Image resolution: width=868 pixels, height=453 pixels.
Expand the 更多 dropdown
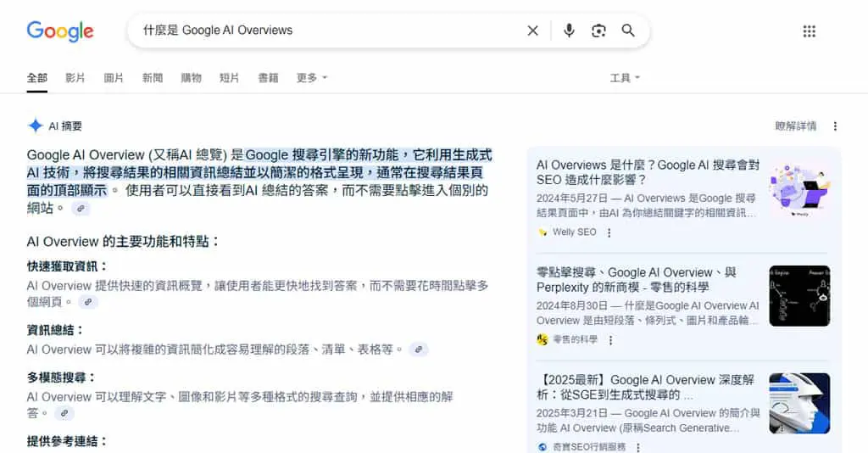click(x=312, y=78)
